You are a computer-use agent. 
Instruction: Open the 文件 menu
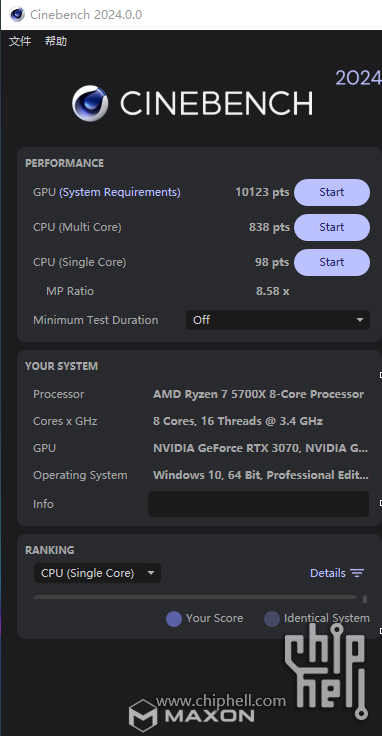(20, 41)
